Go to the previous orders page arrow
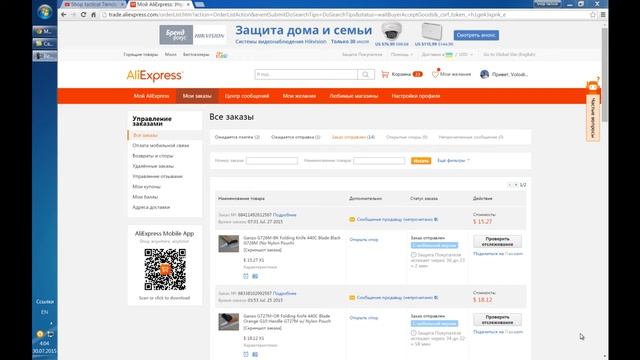 click(x=509, y=185)
